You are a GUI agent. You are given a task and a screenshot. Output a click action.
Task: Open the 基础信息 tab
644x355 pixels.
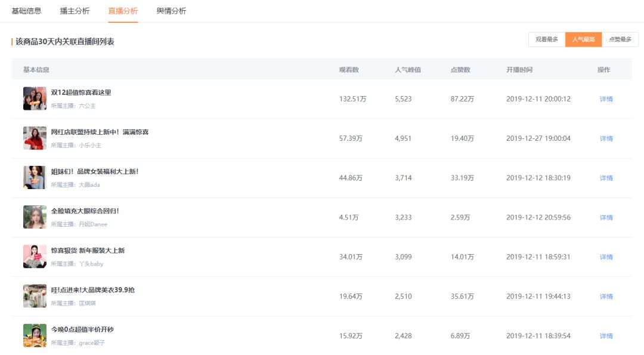click(x=26, y=11)
